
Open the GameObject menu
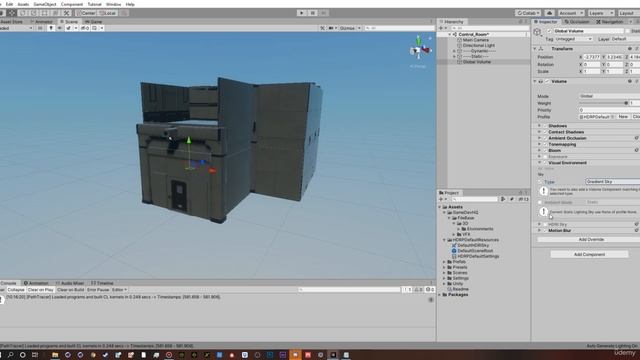coord(44,4)
